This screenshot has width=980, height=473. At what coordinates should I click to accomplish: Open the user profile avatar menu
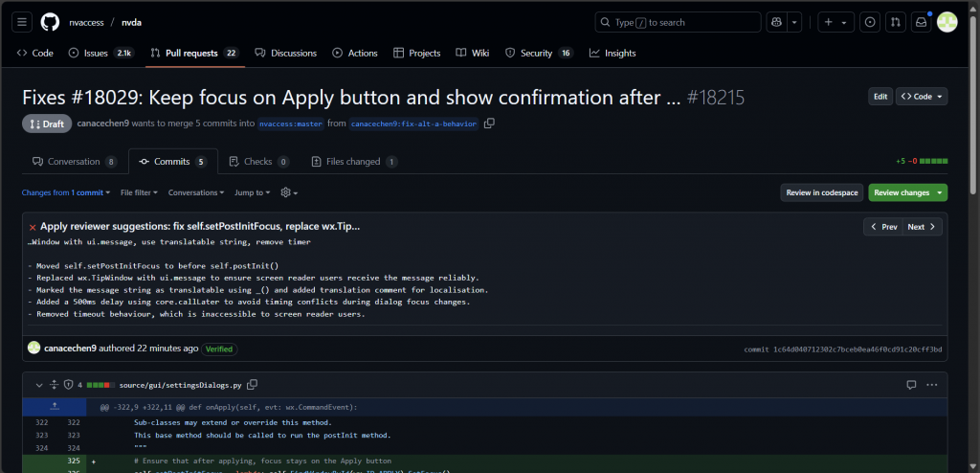pyautogui.click(x=947, y=22)
